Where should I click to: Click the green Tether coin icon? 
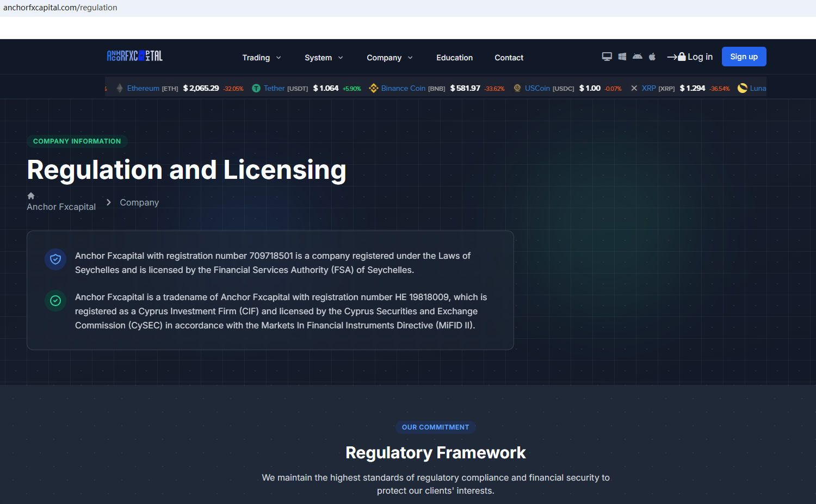point(256,88)
